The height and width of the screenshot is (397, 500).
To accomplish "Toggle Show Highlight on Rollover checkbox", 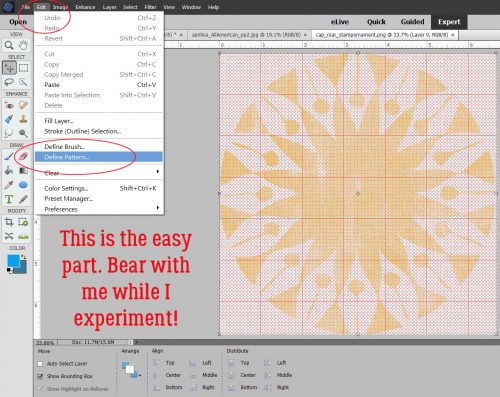I will 40,389.
